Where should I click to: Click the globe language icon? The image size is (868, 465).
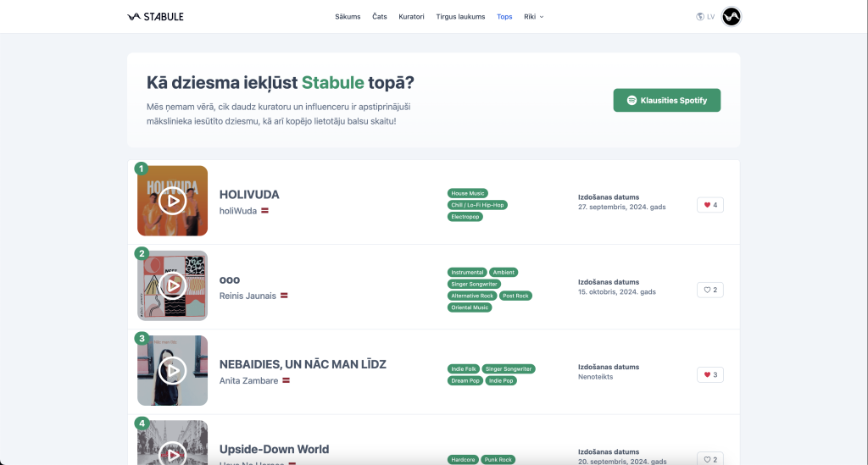coord(700,16)
